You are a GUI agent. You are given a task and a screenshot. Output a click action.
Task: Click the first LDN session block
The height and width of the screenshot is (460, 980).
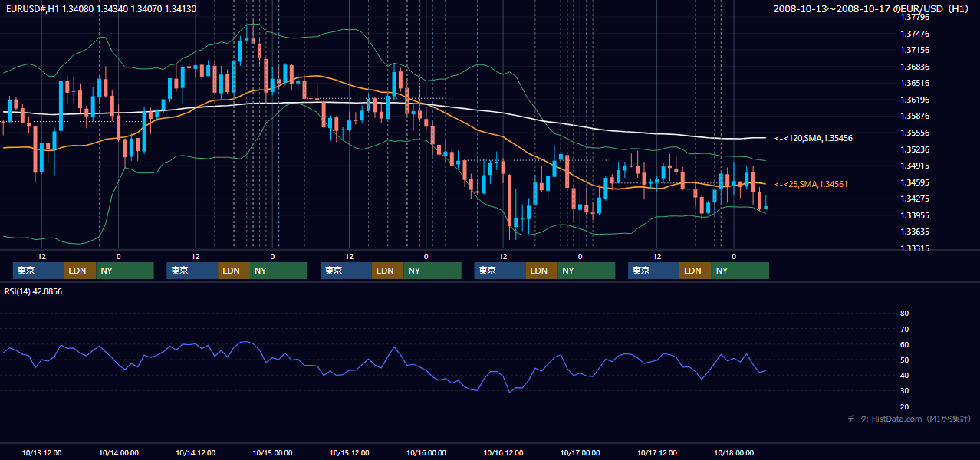tap(80, 271)
